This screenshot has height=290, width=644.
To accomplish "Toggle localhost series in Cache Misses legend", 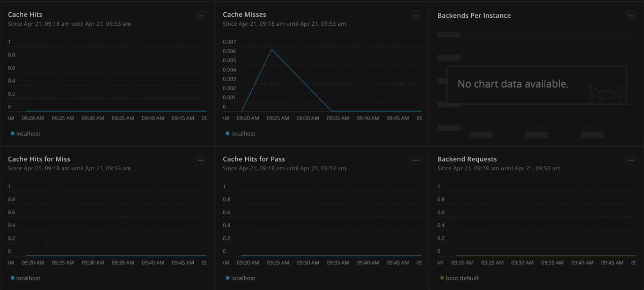I will 243,134.
